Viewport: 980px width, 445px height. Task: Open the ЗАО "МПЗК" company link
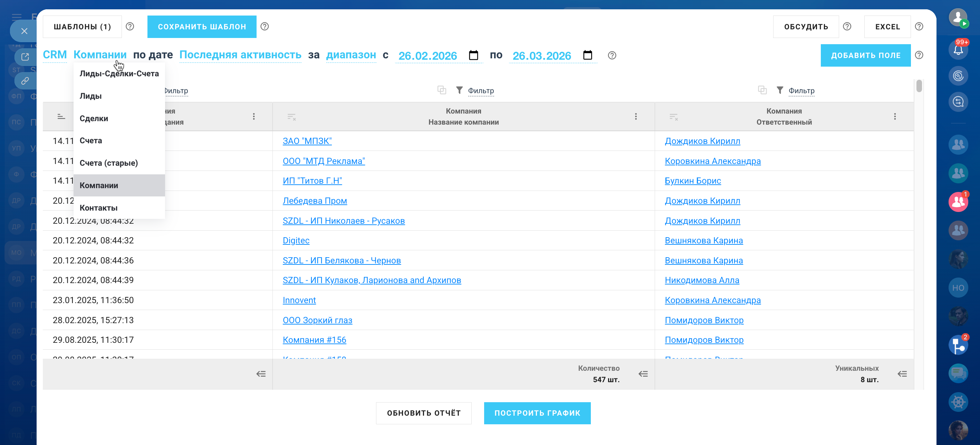307,141
